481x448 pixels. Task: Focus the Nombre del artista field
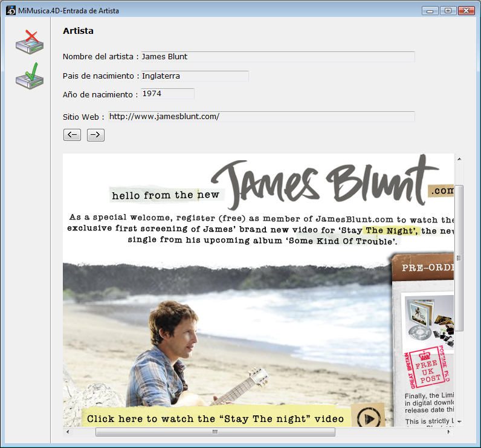[277, 57]
